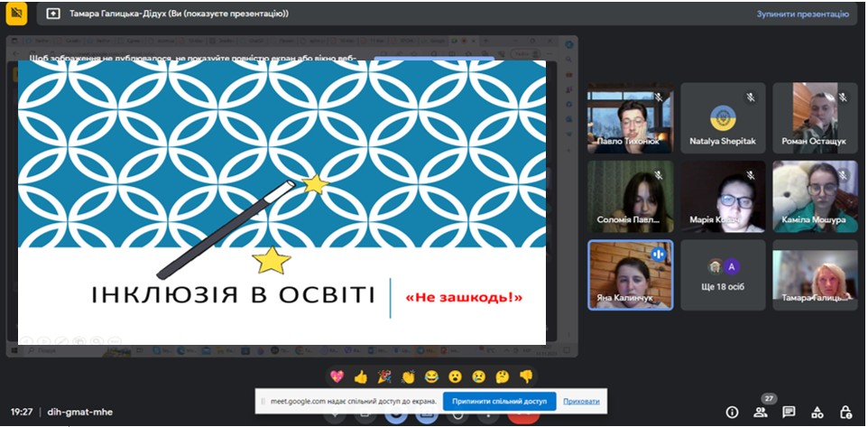Open meeting details info icon
This screenshot has width=868, height=427.
732,413
